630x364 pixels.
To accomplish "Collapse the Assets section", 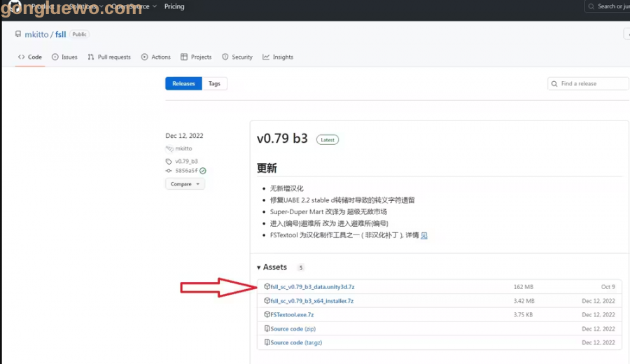I will pos(272,267).
